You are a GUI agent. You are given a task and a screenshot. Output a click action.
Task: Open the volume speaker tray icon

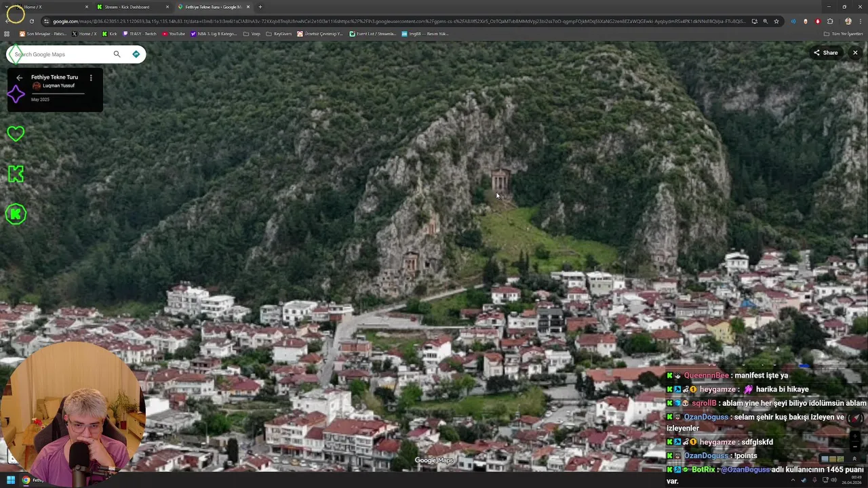coord(833,481)
